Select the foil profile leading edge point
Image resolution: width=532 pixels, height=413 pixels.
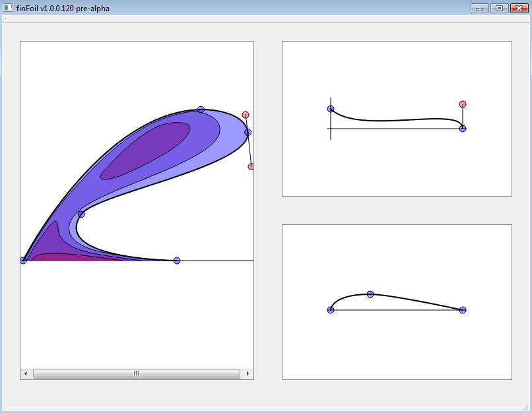(331, 310)
